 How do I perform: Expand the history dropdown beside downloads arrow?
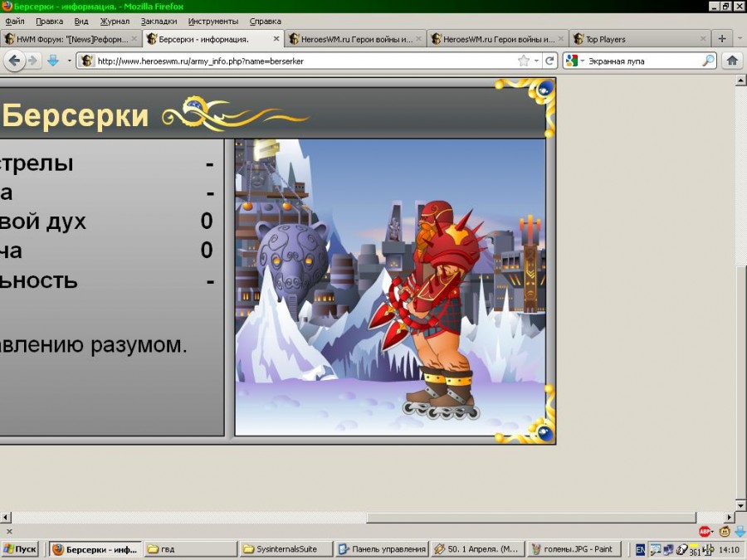[69, 61]
